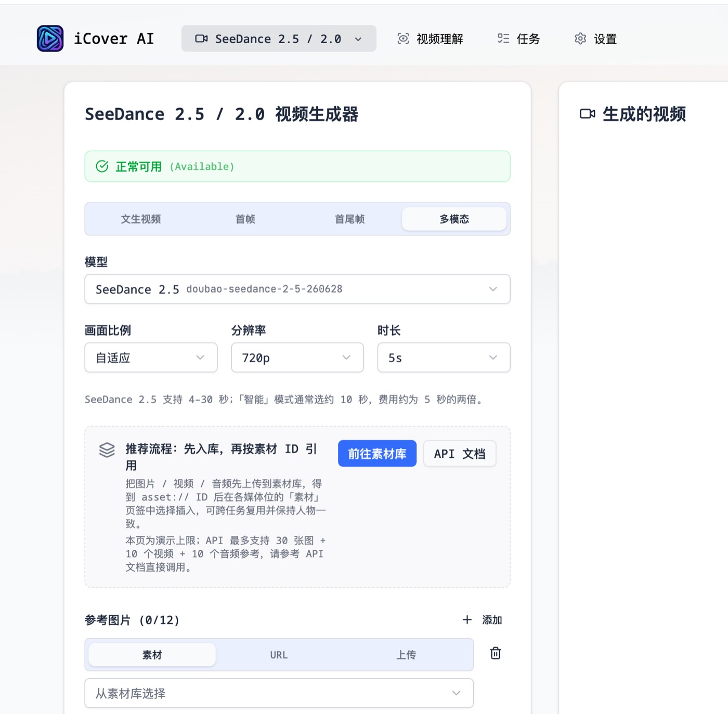Switch to 文生视频 tab
The width and height of the screenshot is (728, 714).
click(x=141, y=219)
